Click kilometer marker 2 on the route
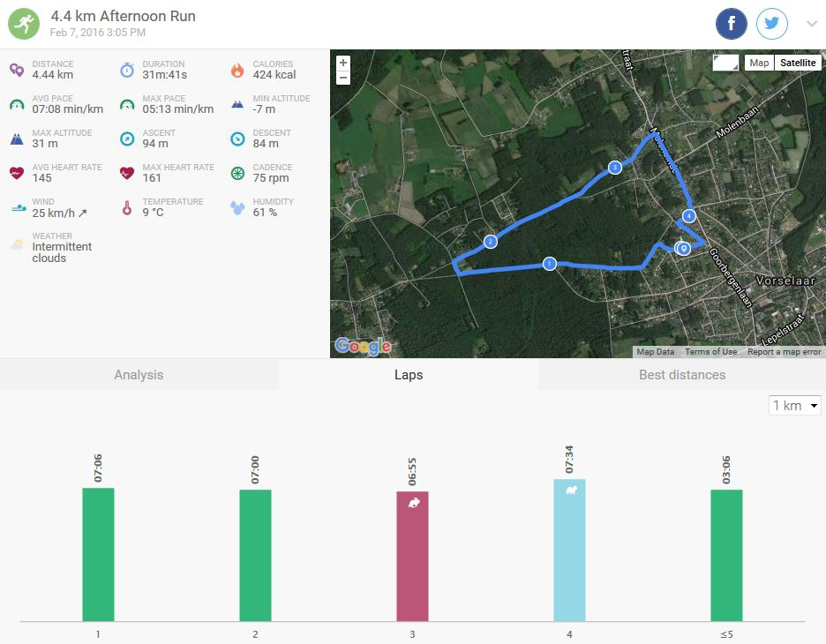The width and height of the screenshot is (826, 644). tap(490, 242)
